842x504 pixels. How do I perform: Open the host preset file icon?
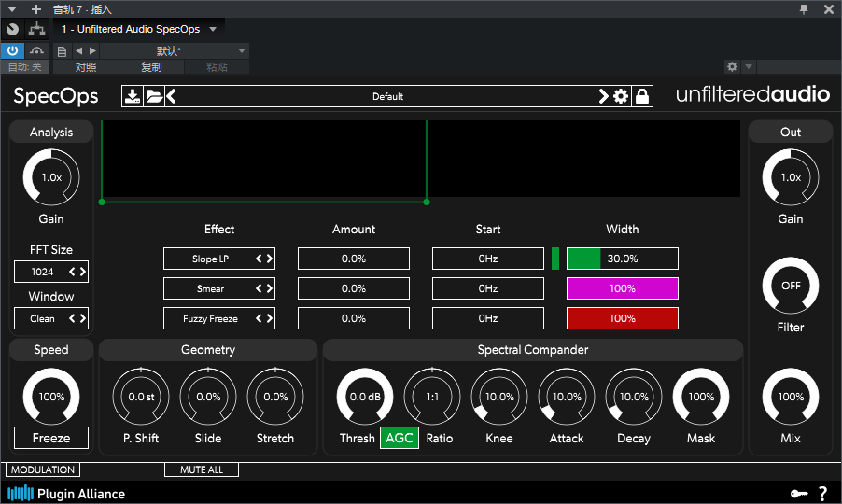coord(62,51)
